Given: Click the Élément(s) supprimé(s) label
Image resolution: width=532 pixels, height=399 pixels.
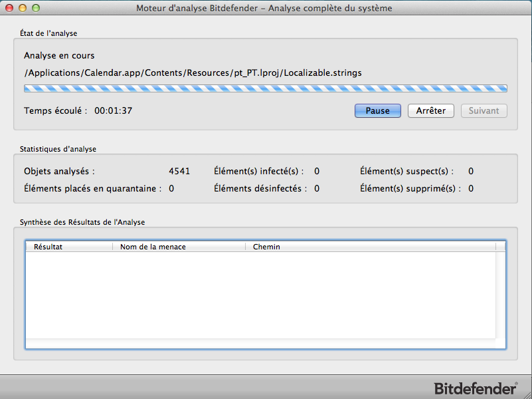Looking at the screenshot, I should [410, 188].
